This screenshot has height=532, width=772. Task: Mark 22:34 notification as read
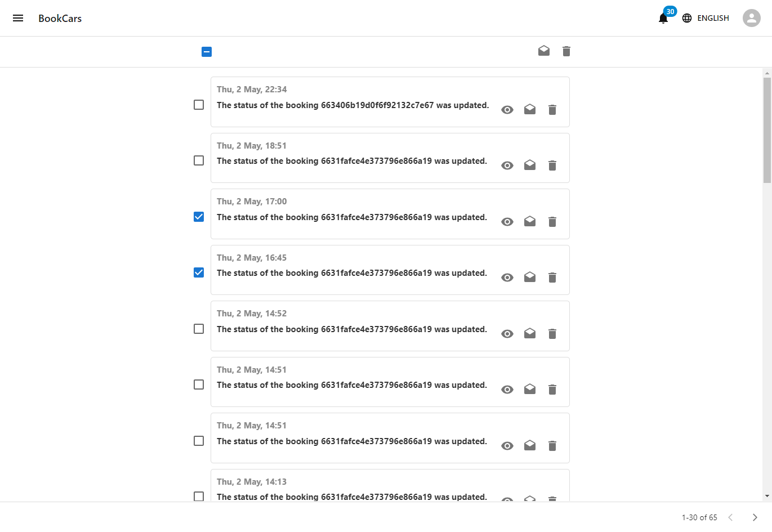point(530,109)
